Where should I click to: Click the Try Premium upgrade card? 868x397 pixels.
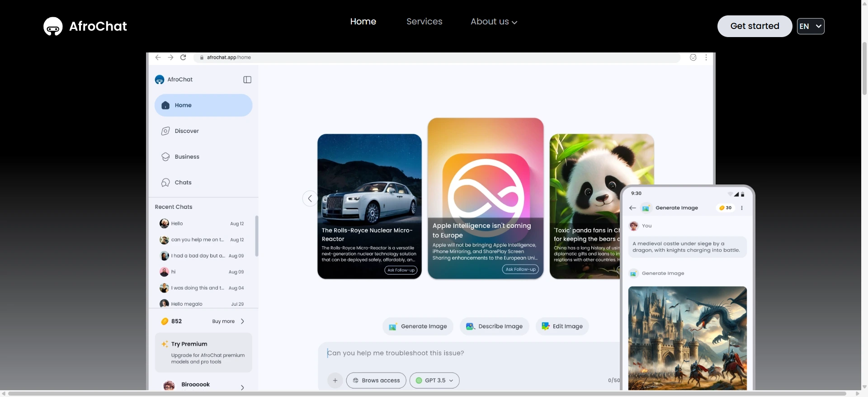coord(203,353)
